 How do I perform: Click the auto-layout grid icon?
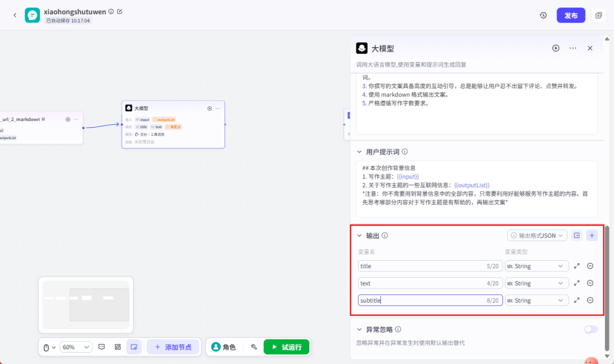(x=118, y=347)
